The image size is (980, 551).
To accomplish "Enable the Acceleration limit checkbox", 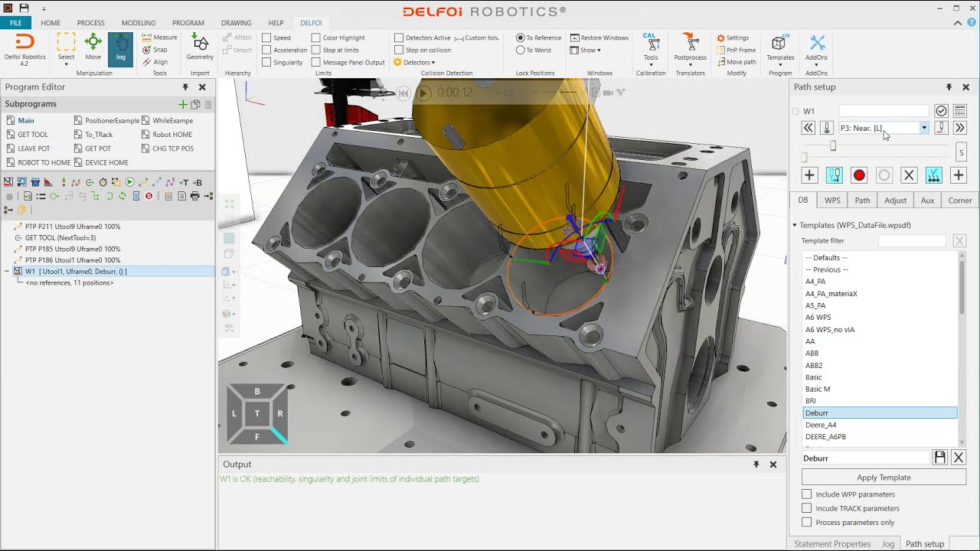I will [x=266, y=50].
